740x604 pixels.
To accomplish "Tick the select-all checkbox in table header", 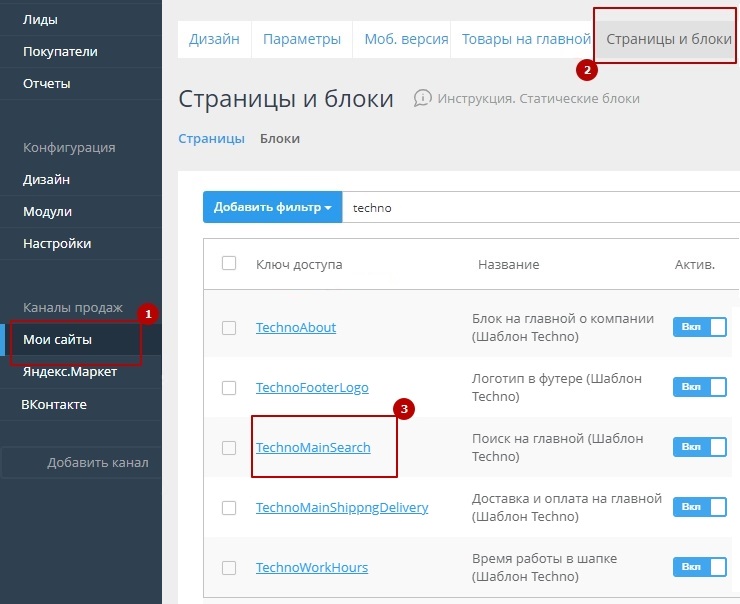I will (229, 263).
